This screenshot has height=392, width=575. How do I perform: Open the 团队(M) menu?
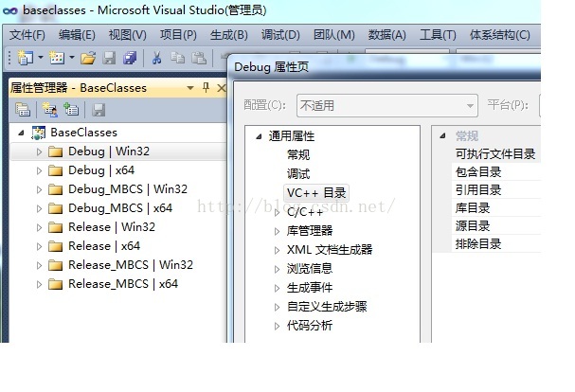tap(333, 35)
